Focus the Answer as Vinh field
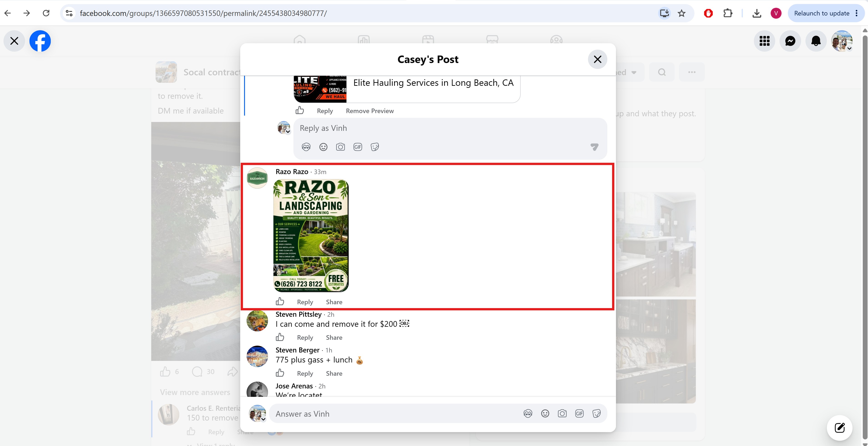Image resolution: width=868 pixels, height=446 pixels. (394, 414)
